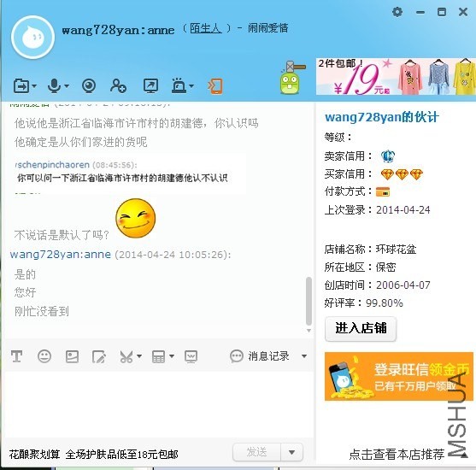Click sender name wang728yan:anne in chat

[61, 254]
